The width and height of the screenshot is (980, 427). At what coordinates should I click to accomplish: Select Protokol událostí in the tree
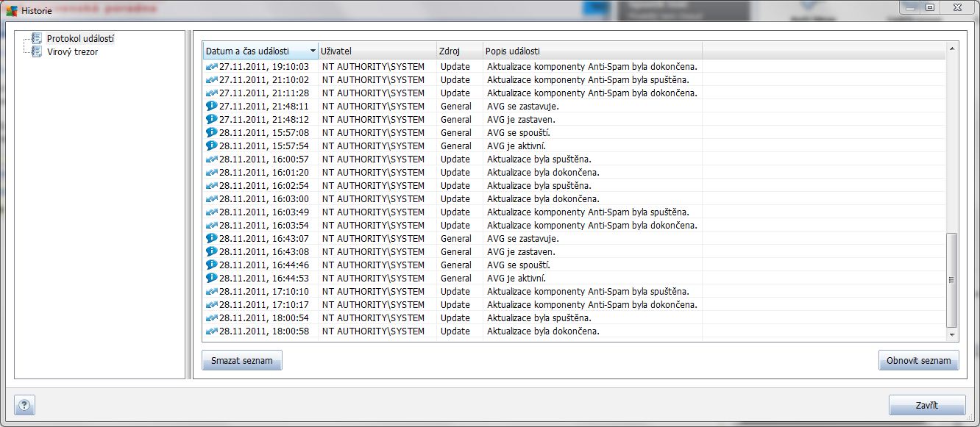[80, 39]
